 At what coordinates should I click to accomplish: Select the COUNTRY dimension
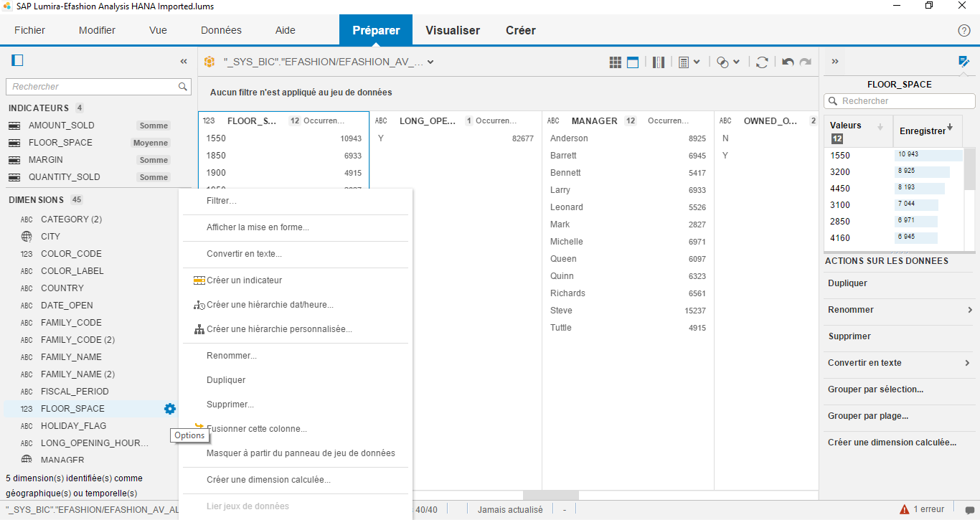pos(62,288)
